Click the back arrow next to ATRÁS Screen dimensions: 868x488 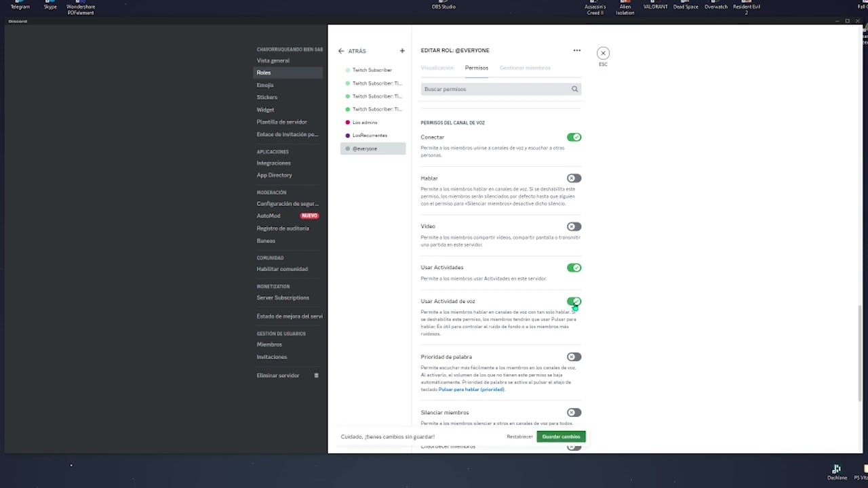pyautogui.click(x=341, y=51)
